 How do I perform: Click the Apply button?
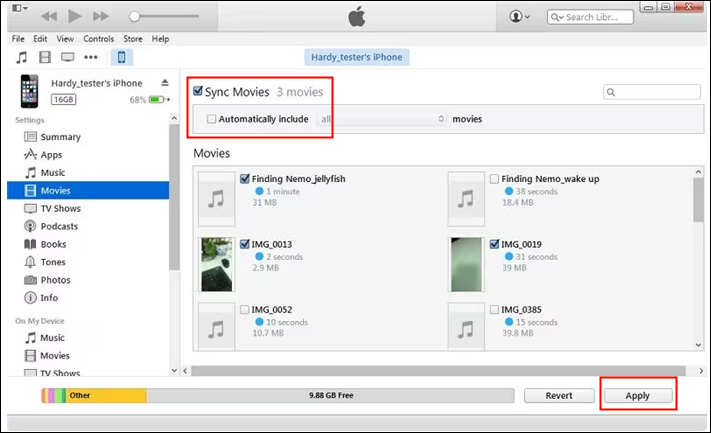(x=638, y=395)
